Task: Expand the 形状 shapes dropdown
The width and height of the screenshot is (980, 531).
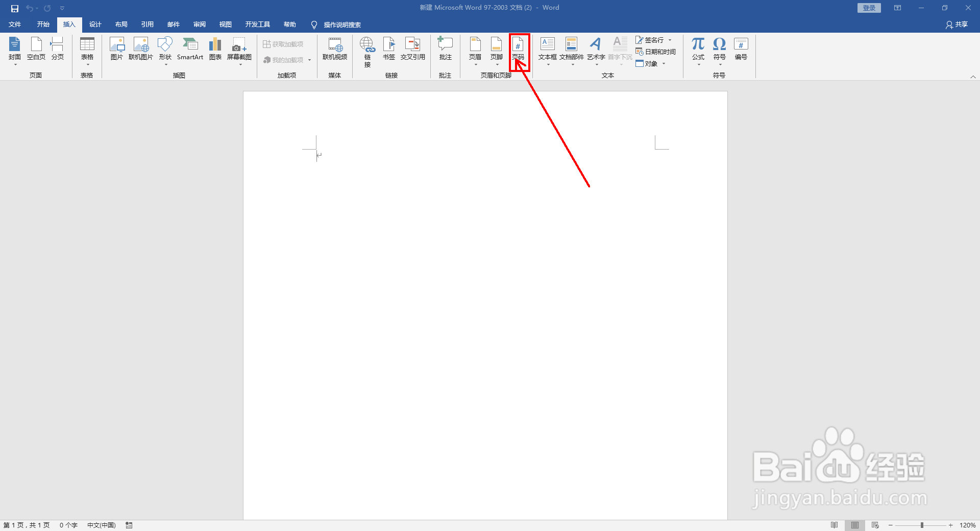Action: pyautogui.click(x=165, y=65)
